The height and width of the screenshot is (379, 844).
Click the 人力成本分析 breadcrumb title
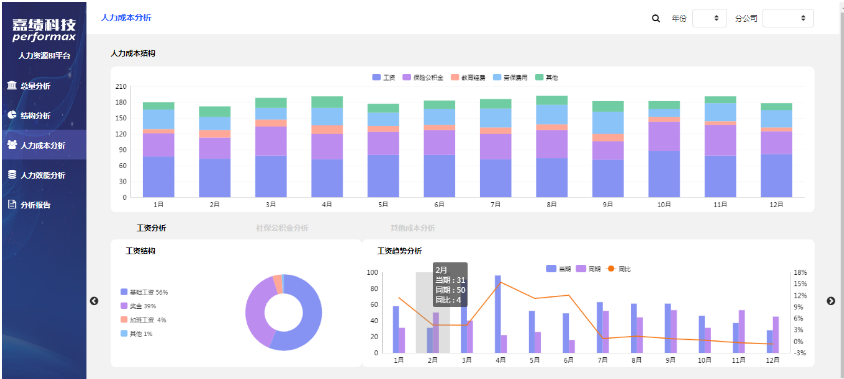(x=126, y=18)
